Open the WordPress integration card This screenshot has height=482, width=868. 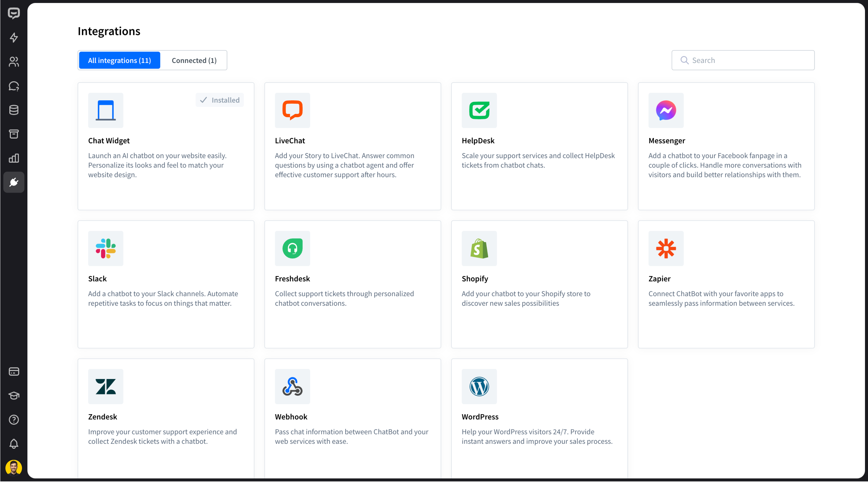[x=539, y=418]
